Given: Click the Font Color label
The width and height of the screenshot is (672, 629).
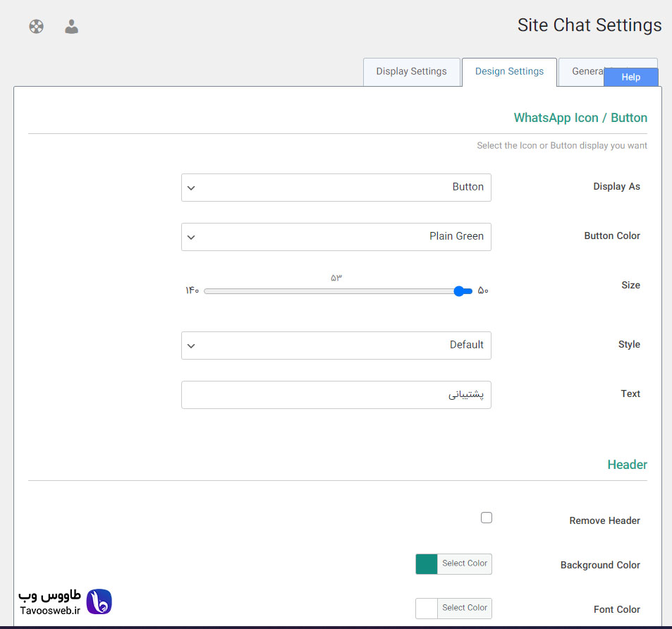Looking at the screenshot, I should coord(617,609).
